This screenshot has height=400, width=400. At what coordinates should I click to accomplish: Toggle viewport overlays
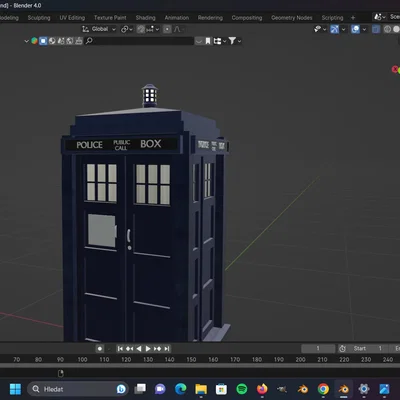click(355, 29)
